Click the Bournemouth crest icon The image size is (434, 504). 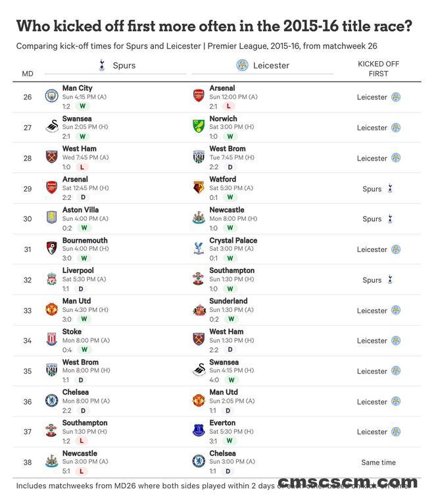point(51,249)
